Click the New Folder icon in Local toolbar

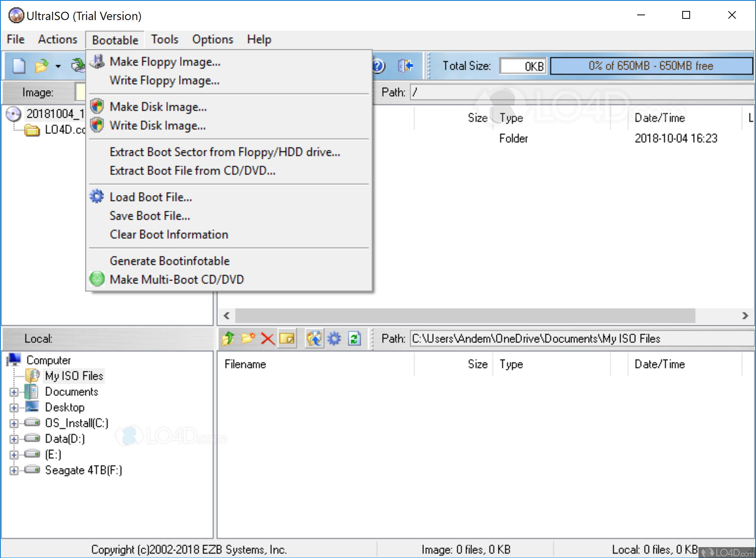[x=248, y=338]
